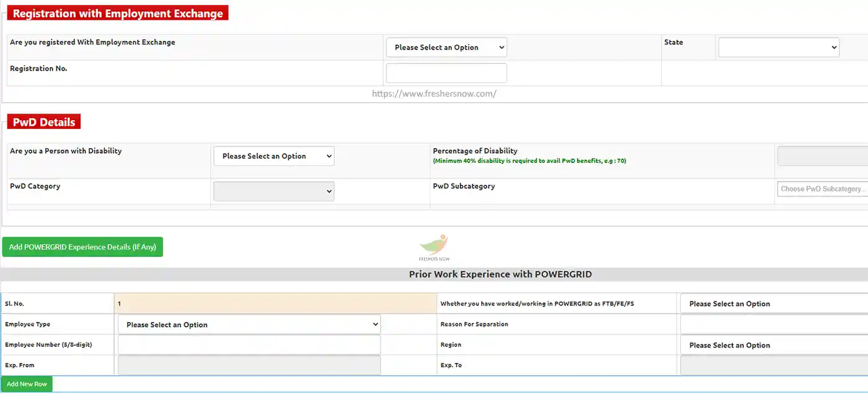Click the Registration No. input field

pyautogui.click(x=446, y=73)
